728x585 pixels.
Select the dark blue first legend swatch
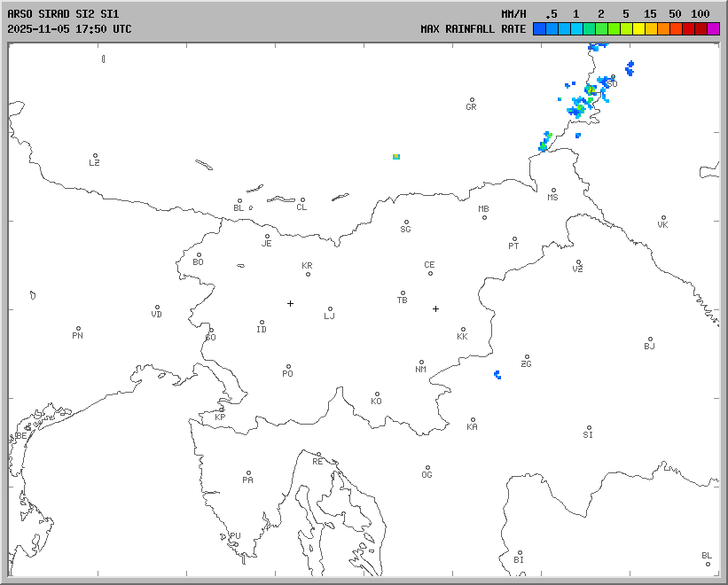pos(539,29)
